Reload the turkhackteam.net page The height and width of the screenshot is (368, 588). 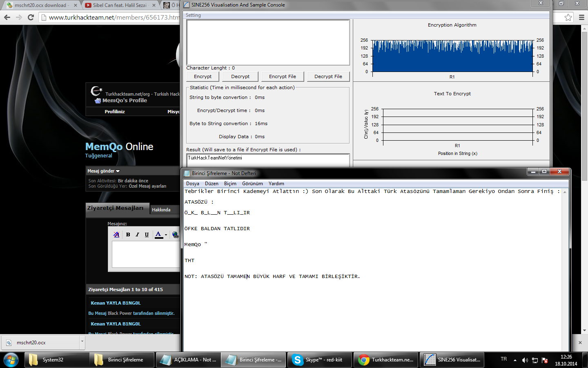pos(31,17)
